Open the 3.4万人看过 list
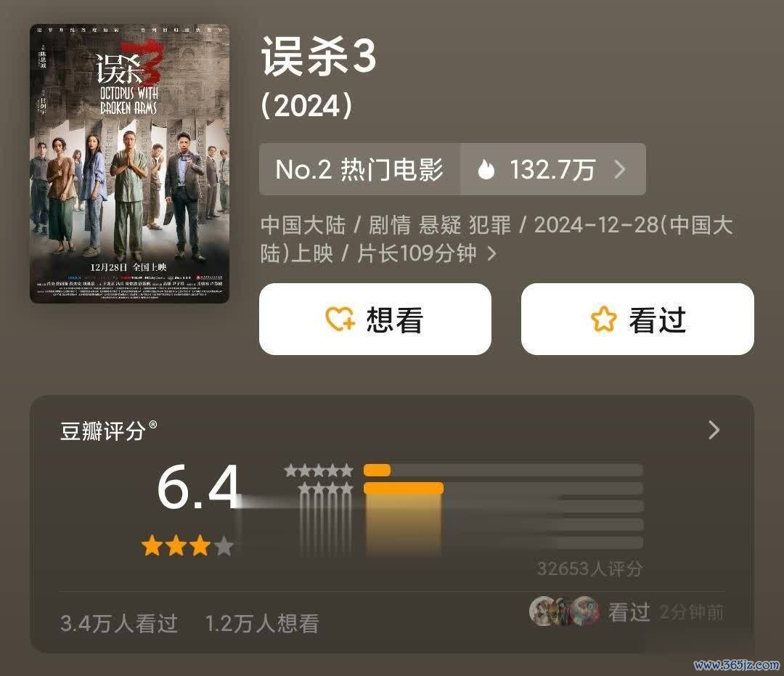The width and height of the screenshot is (784, 676). pyautogui.click(x=119, y=624)
